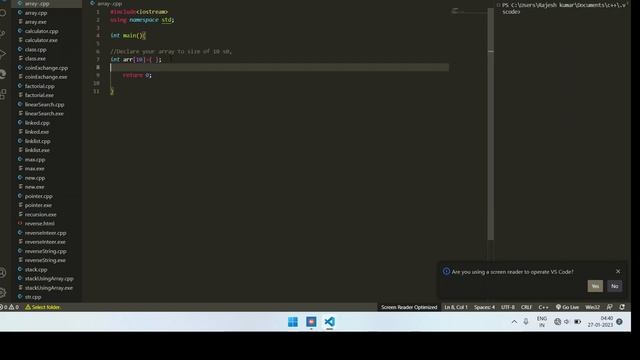Change indentation via Spaces: 4

484,307
